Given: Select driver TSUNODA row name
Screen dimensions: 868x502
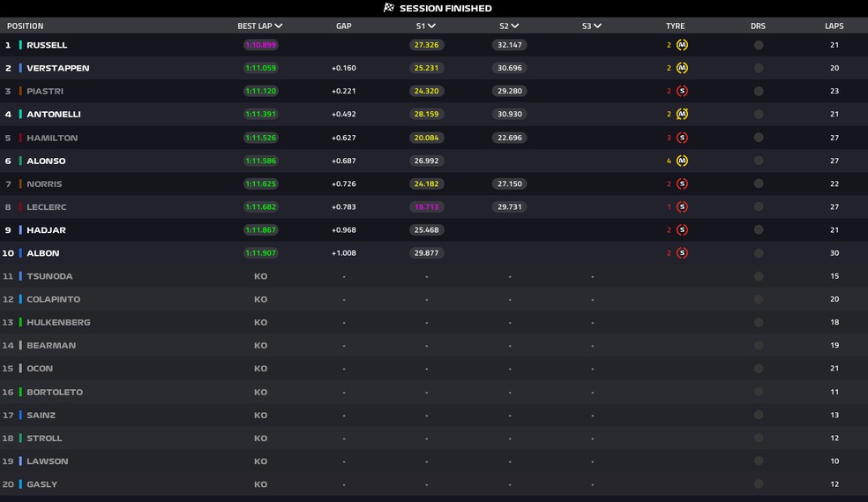Looking at the screenshot, I should pos(49,276).
